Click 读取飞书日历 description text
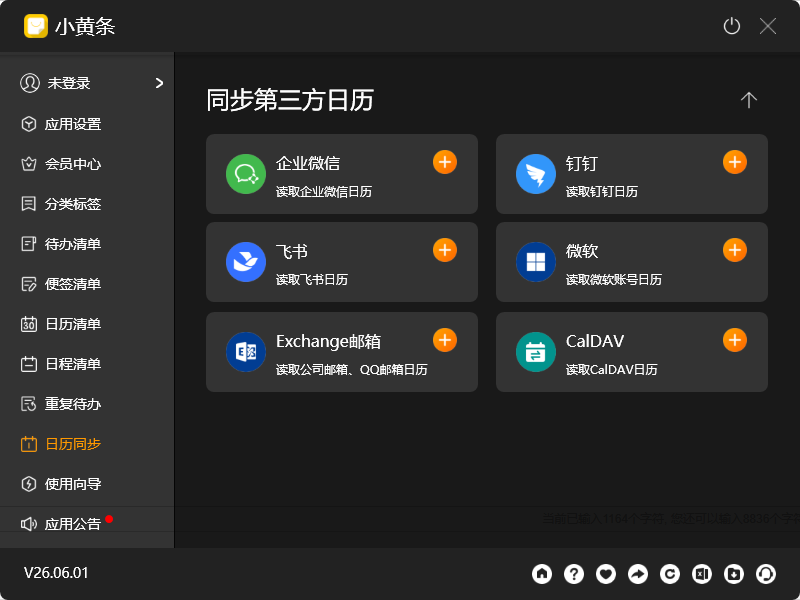The width and height of the screenshot is (800, 600). tap(312, 280)
